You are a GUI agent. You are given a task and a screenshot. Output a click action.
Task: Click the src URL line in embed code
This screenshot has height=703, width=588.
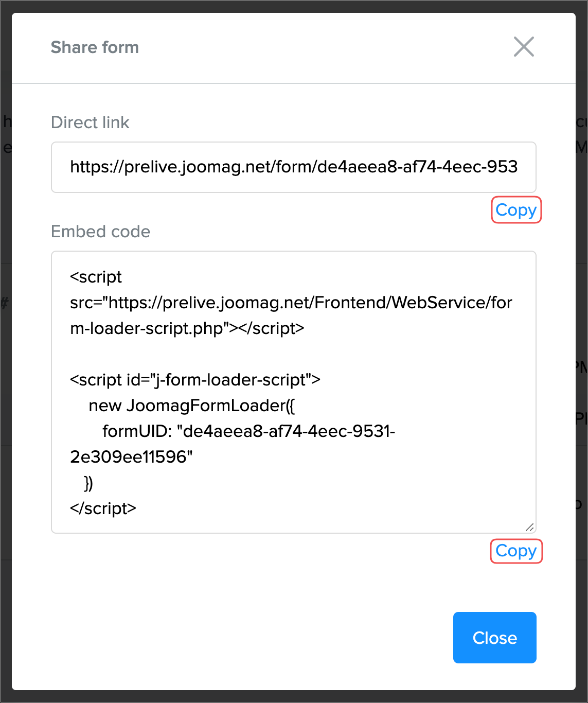[291, 303]
